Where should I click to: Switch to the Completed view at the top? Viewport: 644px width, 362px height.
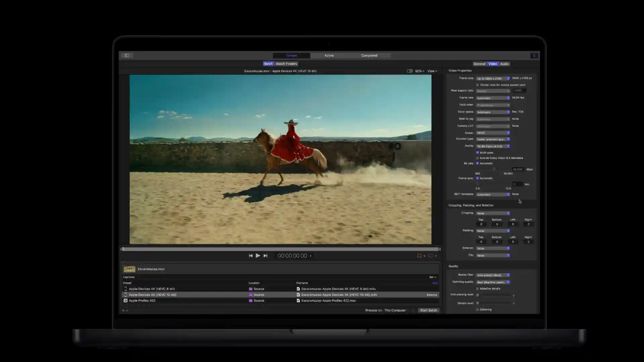[369, 55]
